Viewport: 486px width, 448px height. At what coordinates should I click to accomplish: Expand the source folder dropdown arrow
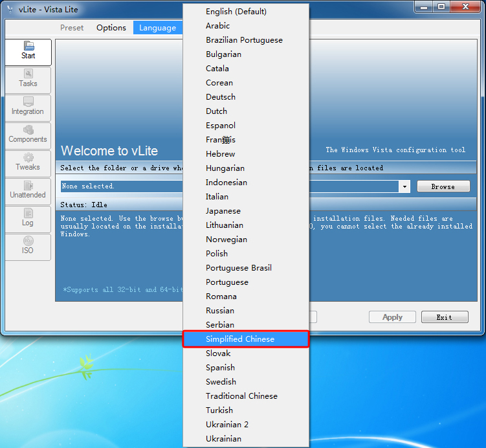tap(404, 186)
